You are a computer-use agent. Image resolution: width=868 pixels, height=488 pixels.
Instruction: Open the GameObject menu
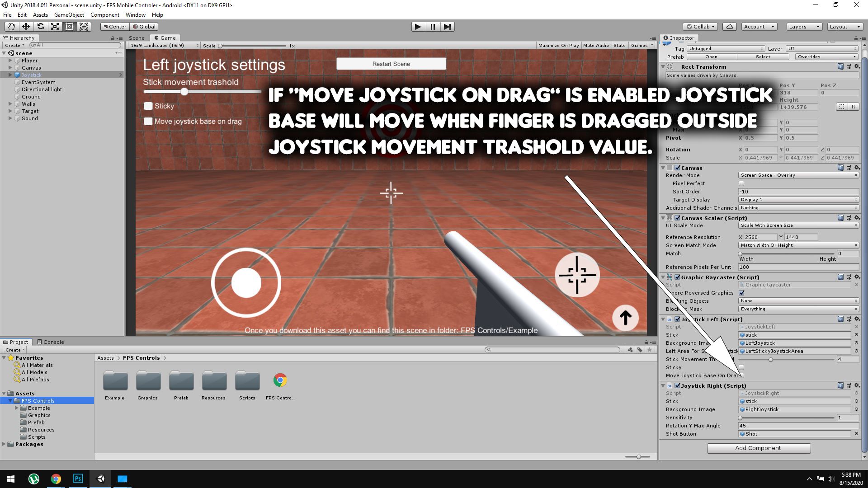[69, 15]
